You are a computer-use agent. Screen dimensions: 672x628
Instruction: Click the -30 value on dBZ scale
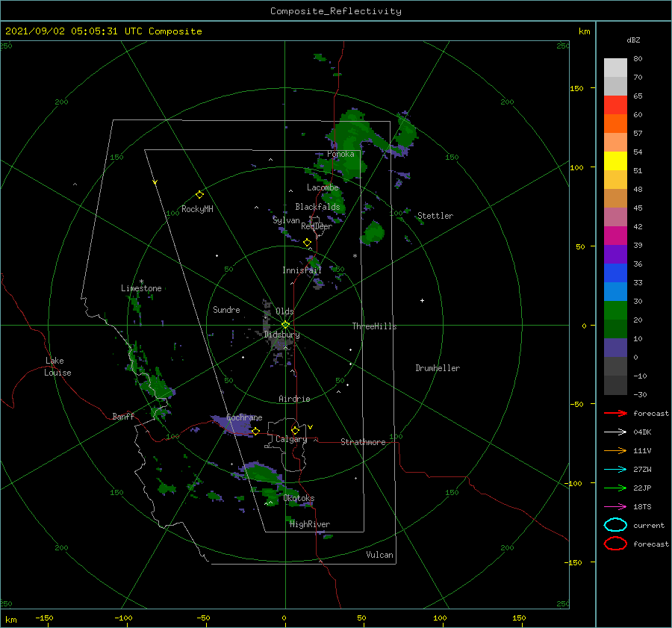point(640,394)
